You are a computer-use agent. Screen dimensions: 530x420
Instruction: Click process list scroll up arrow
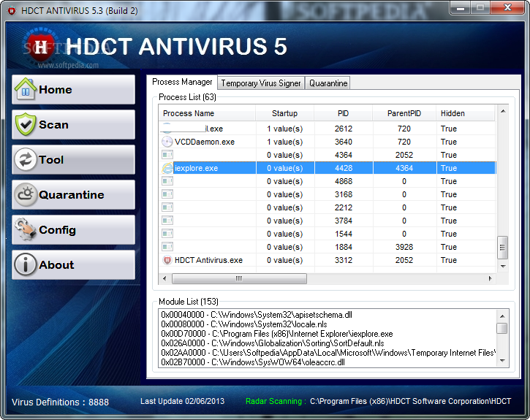(x=503, y=111)
